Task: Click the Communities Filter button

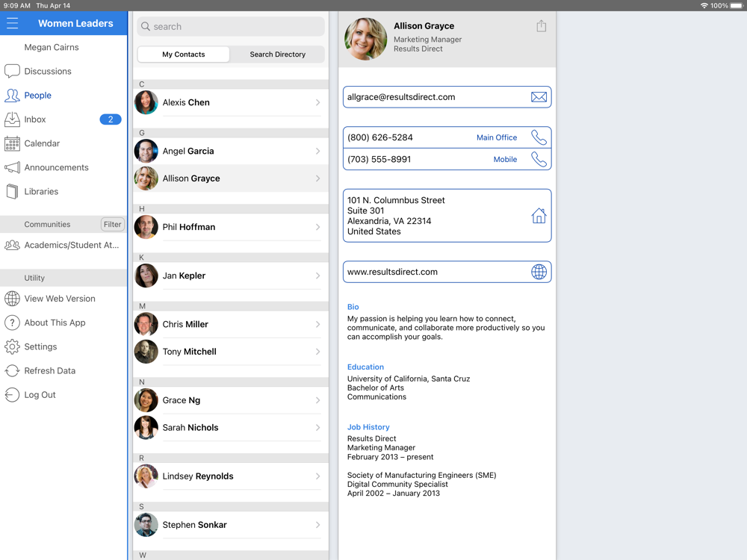Action: (112, 224)
